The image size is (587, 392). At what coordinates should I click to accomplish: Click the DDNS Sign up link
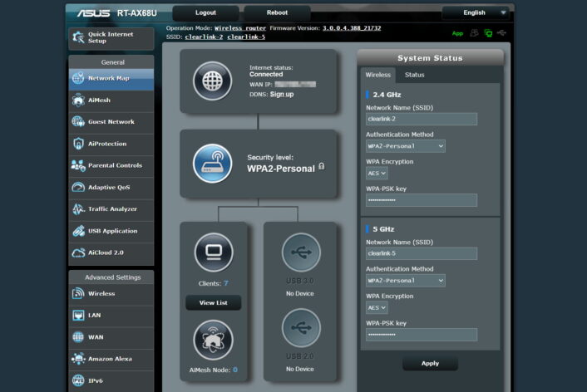(282, 94)
